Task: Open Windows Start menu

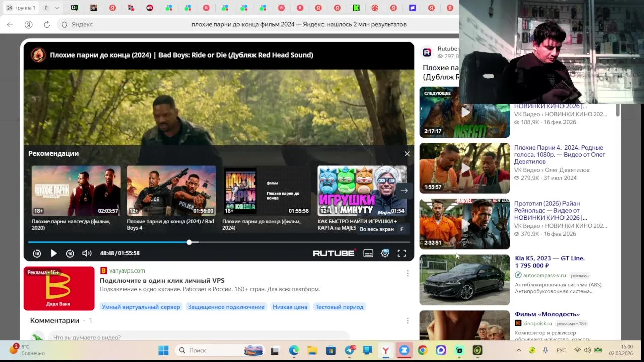Action: (x=164, y=350)
